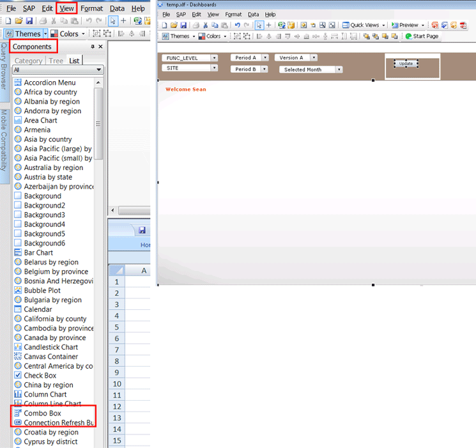This screenshot has height=448, width=476.
Task: Open the All filter dropdown in Components
Action: pyautogui.click(x=58, y=70)
